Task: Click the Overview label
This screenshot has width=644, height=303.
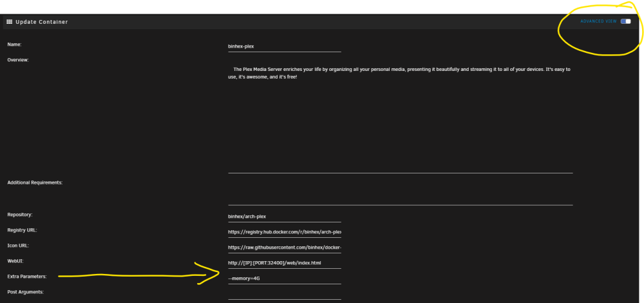Action: coord(18,60)
